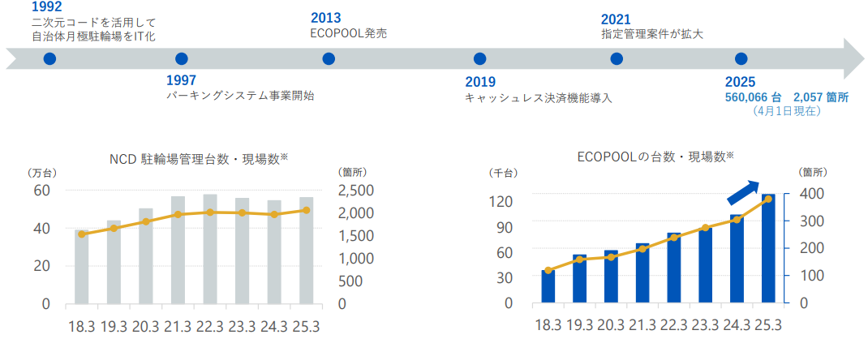Click the ECOPOOL chart '(箇所)' axis unit
This screenshot has width=868, height=339.
click(x=812, y=172)
